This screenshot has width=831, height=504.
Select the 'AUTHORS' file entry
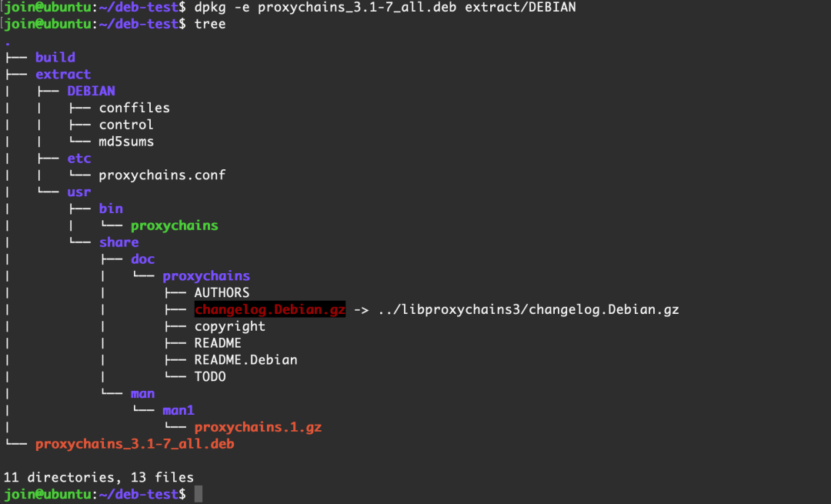pyautogui.click(x=222, y=292)
